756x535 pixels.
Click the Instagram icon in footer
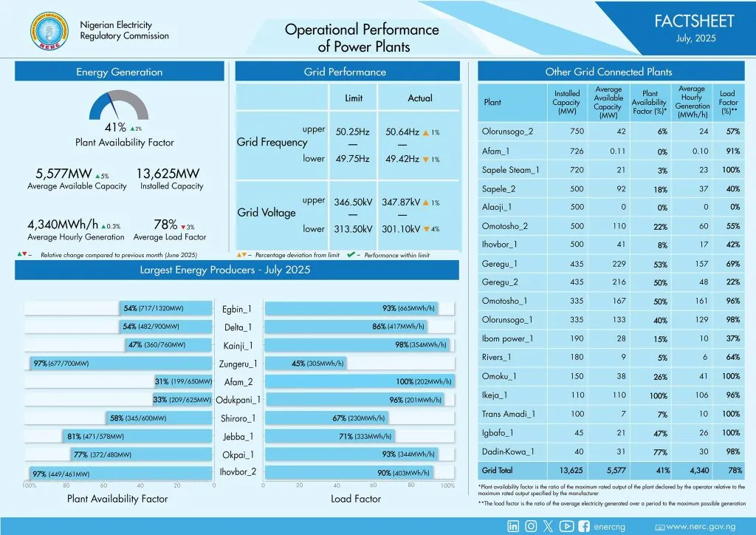(531, 526)
